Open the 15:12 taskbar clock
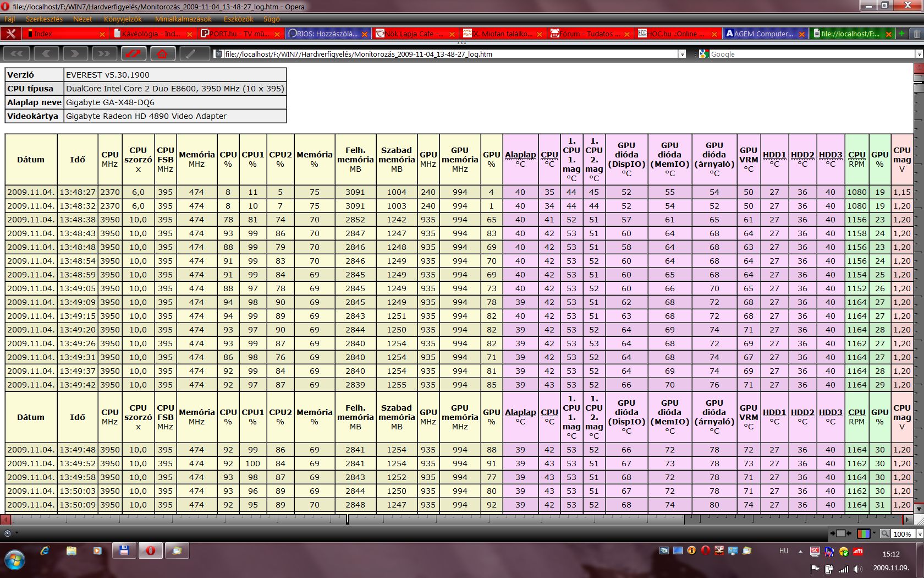The width and height of the screenshot is (924, 578). point(891,554)
